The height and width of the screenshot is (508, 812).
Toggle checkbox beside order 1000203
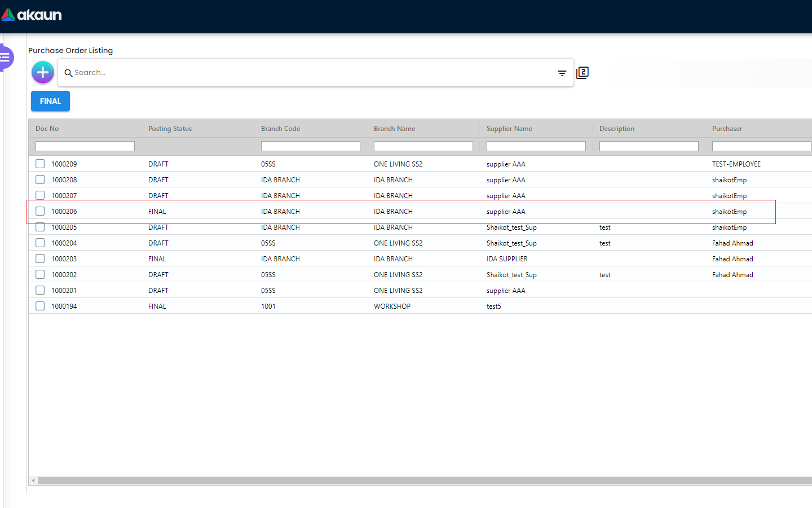[40, 259]
